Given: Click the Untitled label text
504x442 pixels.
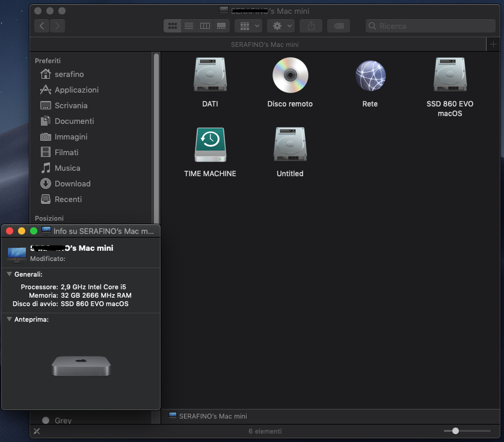Looking at the screenshot, I should pyautogui.click(x=290, y=174).
